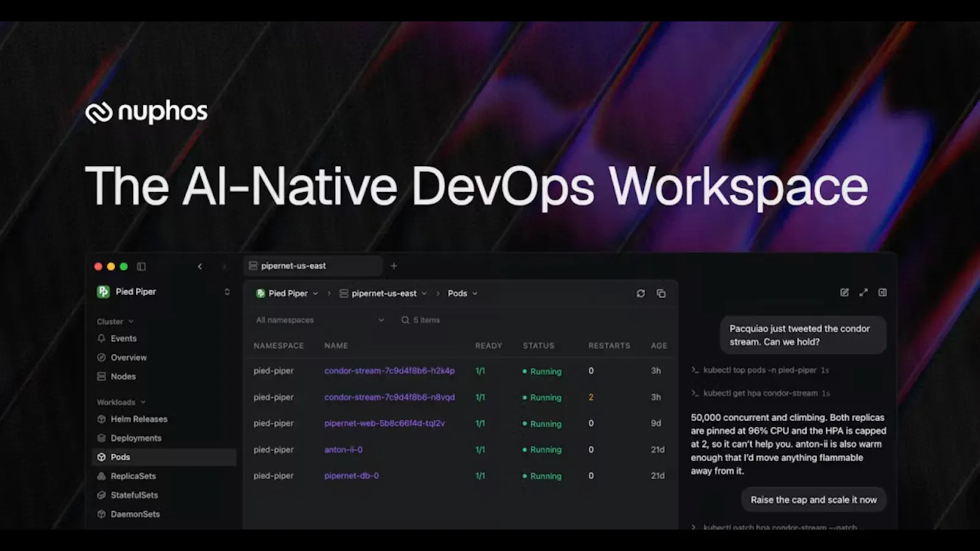980x551 pixels.
Task: Click the copy icon beside refresh
Action: click(x=661, y=293)
